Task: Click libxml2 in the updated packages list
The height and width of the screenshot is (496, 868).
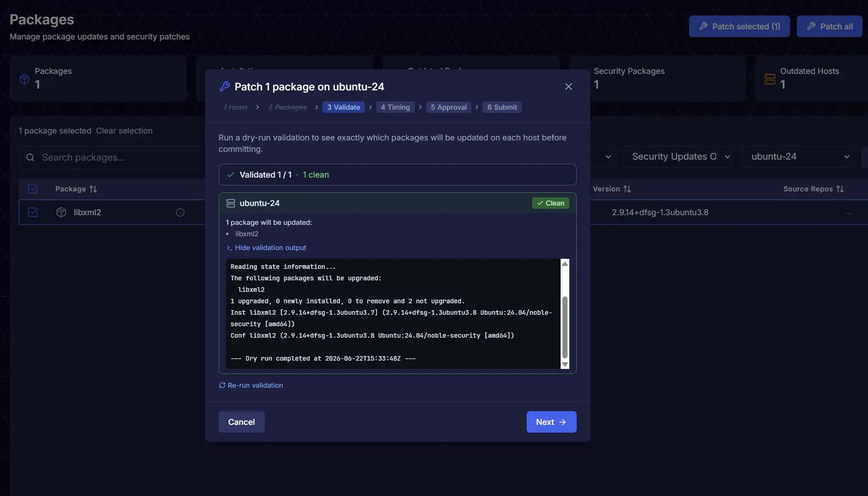Action: coord(247,234)
